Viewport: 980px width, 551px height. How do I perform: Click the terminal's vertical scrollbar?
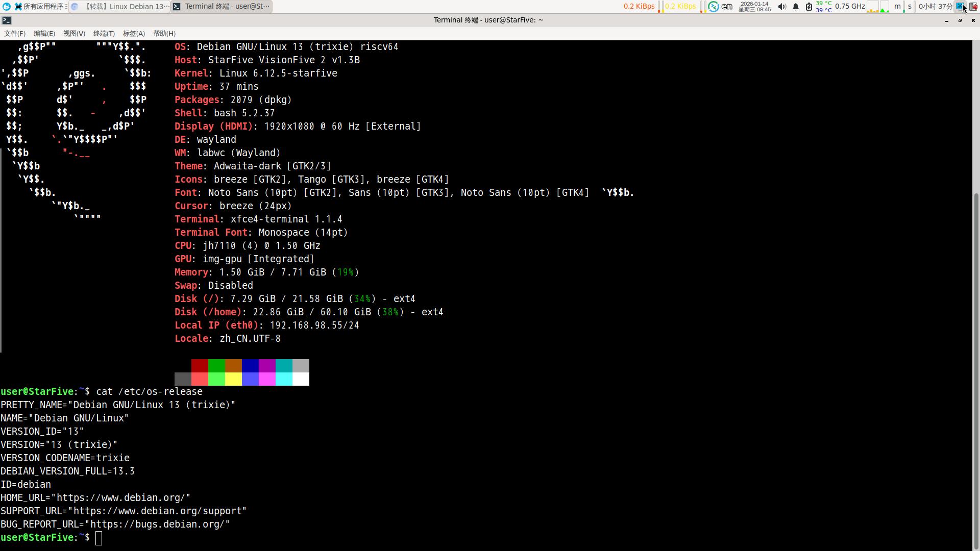tap(976, 357)
